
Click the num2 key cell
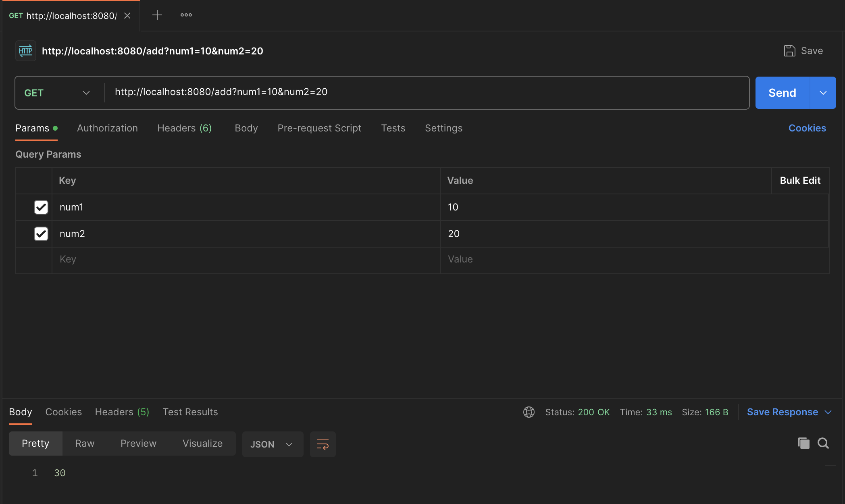[x=246, y=234]
